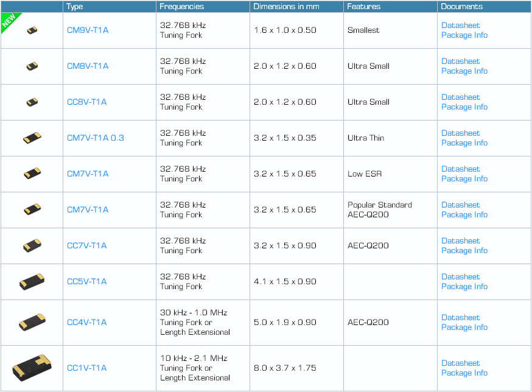Click the green NEW corner badge
Image resolution: width=532 pixels, height=392 pixels.
click(9, 21)
